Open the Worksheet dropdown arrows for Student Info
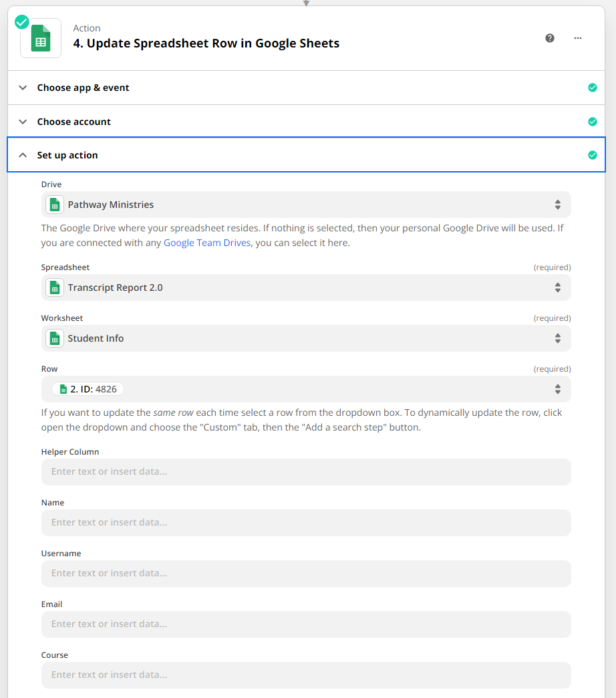The width and height of the screenshot is (616, 698). pos(557,338)
